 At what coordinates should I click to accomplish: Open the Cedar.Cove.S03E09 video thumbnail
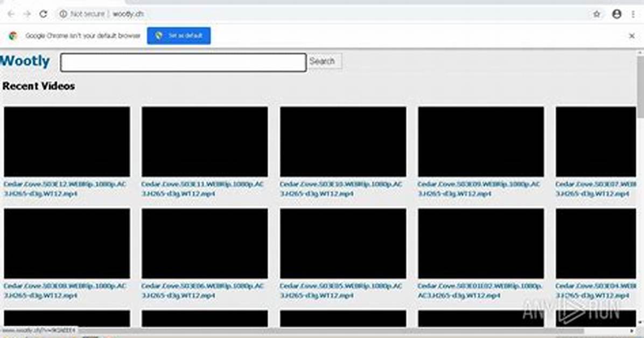[481, 142]
